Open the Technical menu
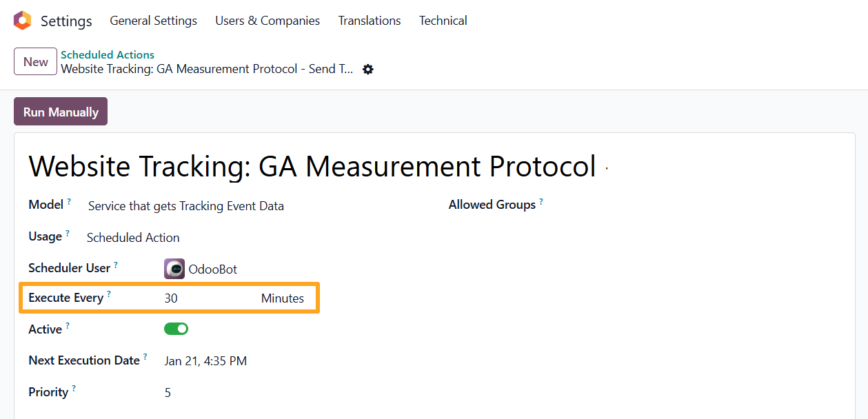The image size is (868, 419). pos(443,21)
